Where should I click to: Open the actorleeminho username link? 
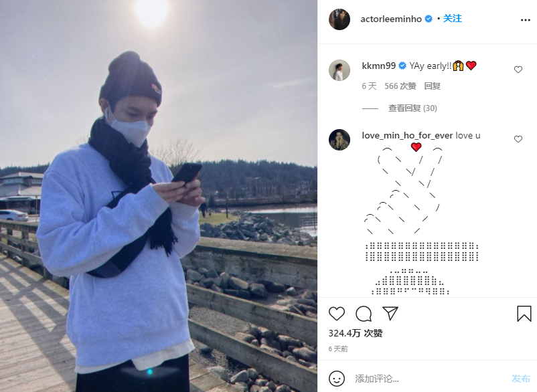point(391,19)
